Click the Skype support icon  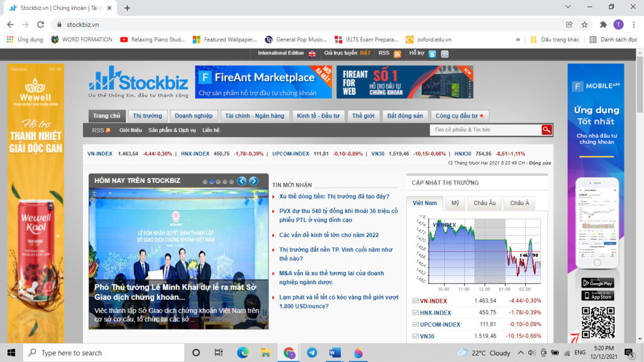(432, 54)
